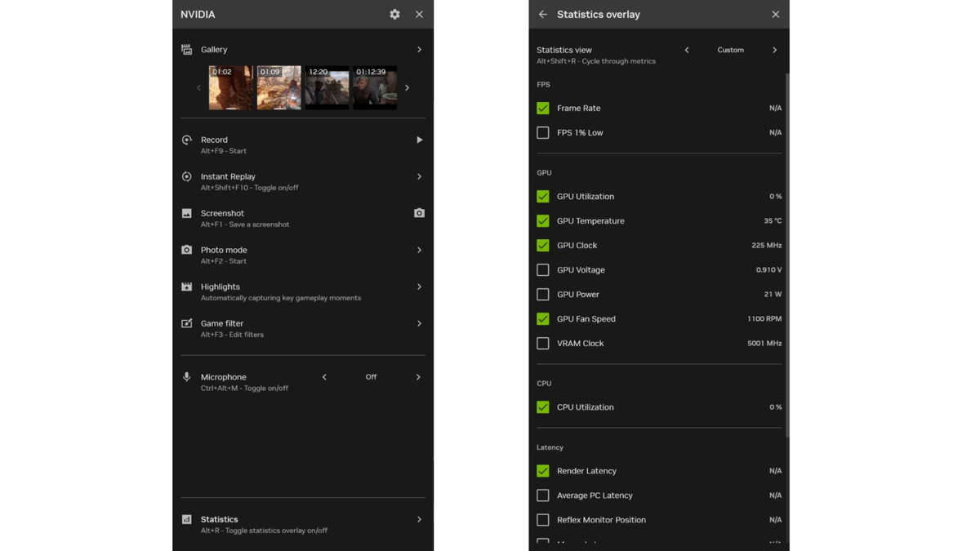Cycle Statistics view to next preset
This screenshot has width=980, height=551.
[774, 50]
